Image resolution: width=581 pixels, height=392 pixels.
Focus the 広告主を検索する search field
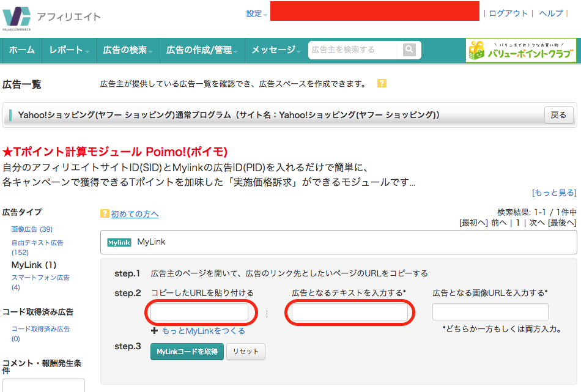pos(353,50)
